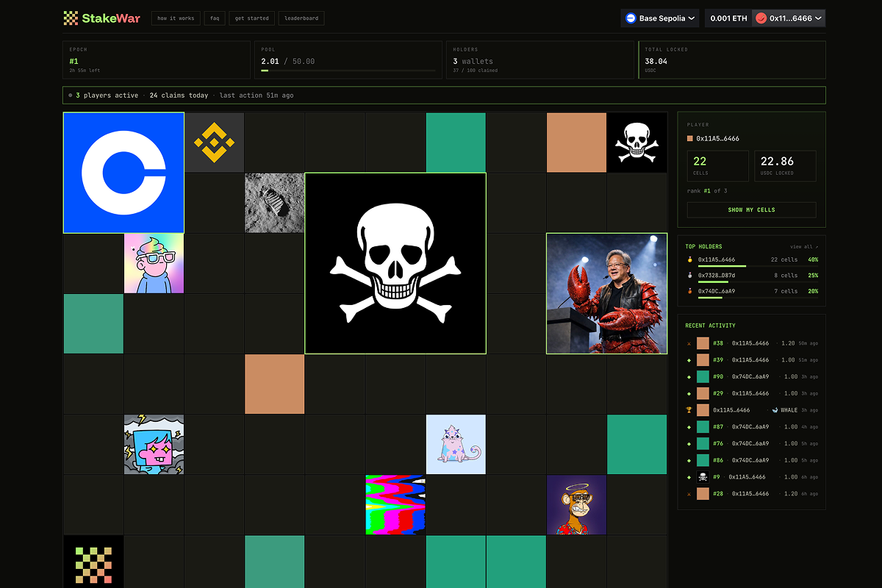Open the 'how it works' nav item

coord(176,18)
